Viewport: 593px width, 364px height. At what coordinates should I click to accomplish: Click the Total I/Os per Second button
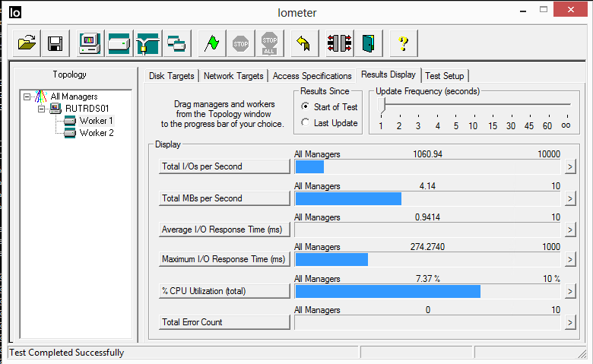click(224, 166)
